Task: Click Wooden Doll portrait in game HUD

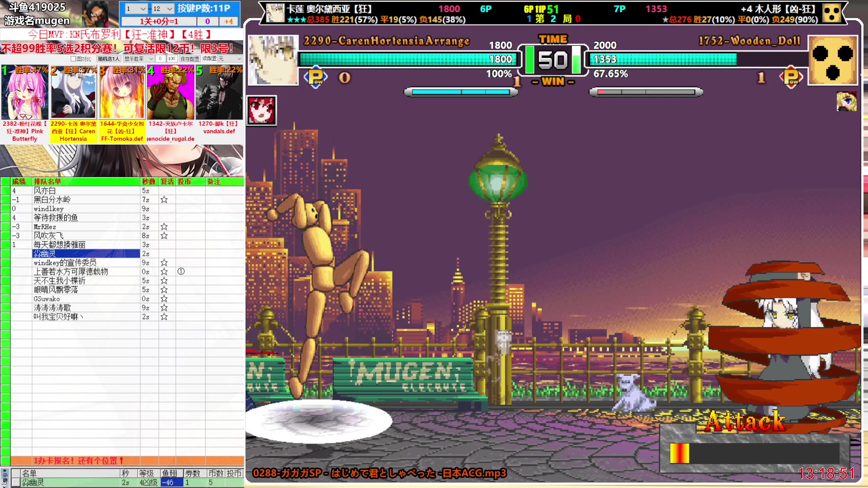Action: (833, 61)
